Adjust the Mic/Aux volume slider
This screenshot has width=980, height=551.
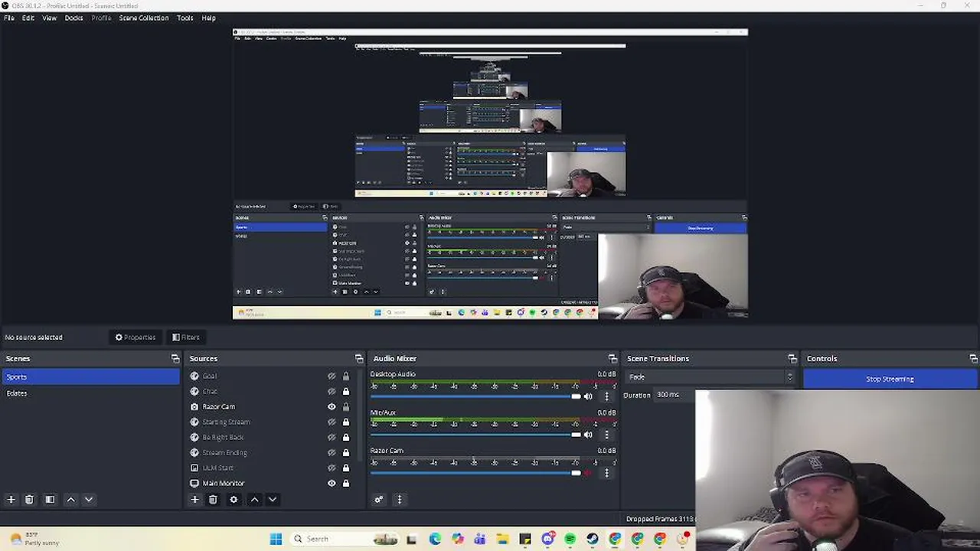click(475, 435)
